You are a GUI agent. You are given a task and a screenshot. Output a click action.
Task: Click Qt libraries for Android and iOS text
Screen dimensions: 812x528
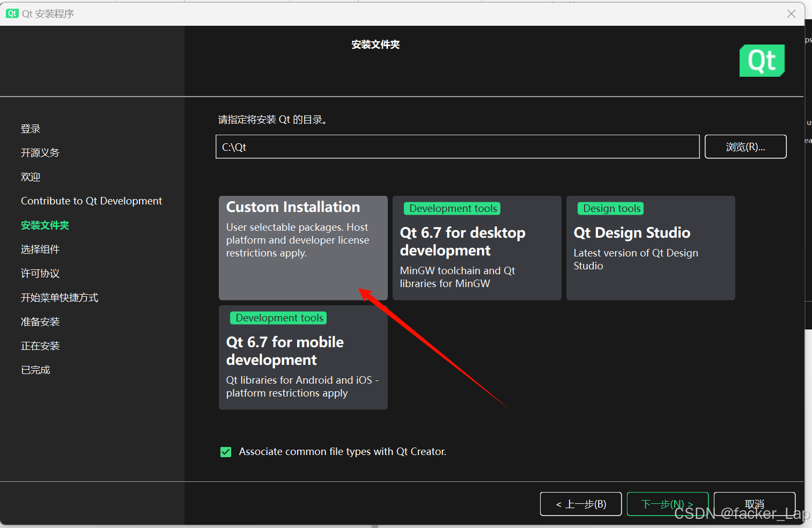click(302, 386)
